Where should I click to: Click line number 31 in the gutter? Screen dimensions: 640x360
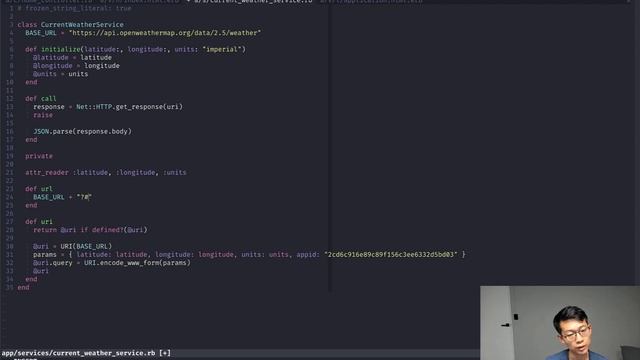[x=9, y=254]
